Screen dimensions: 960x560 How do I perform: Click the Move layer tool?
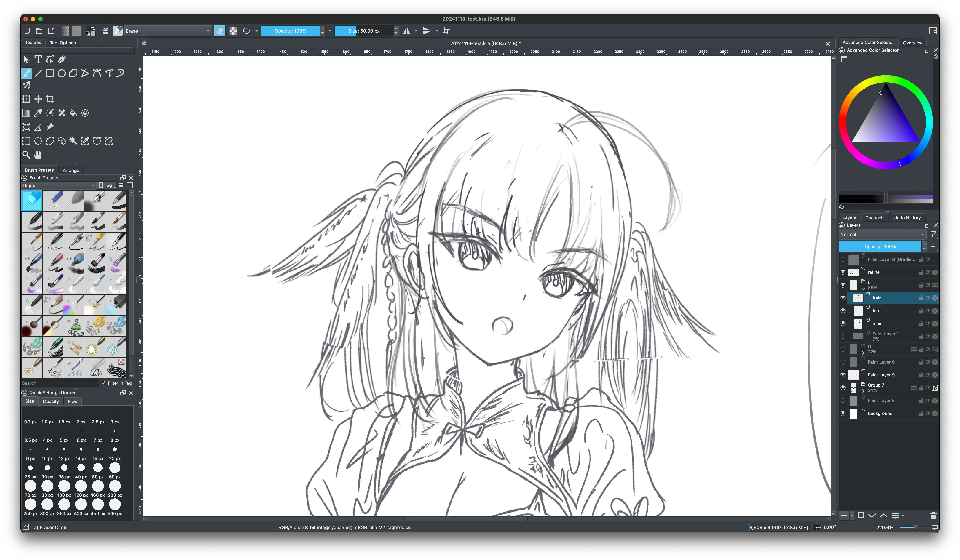coord(38,99)
